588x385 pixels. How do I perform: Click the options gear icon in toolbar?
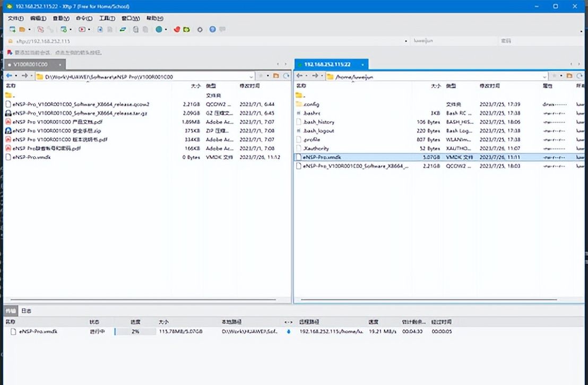[x=200, y=30]
